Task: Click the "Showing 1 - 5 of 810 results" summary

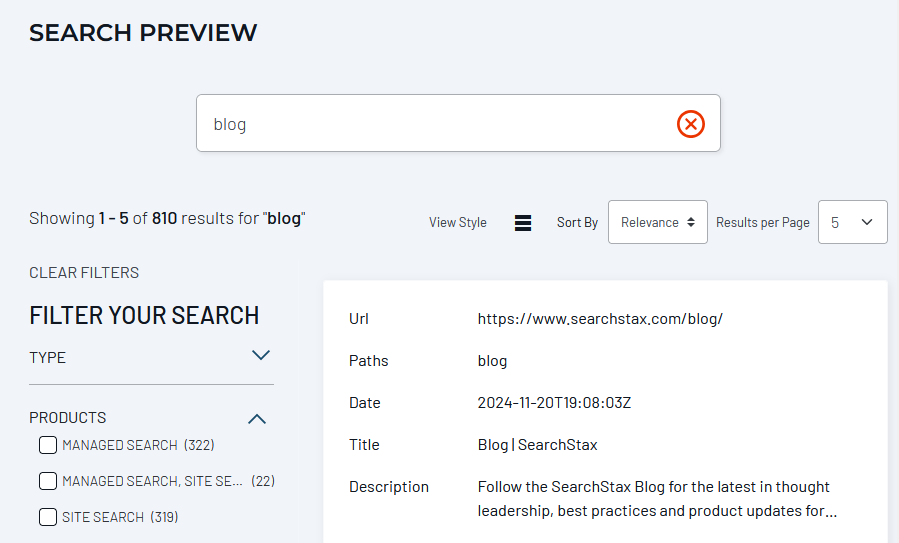Action: click(167, 218)
